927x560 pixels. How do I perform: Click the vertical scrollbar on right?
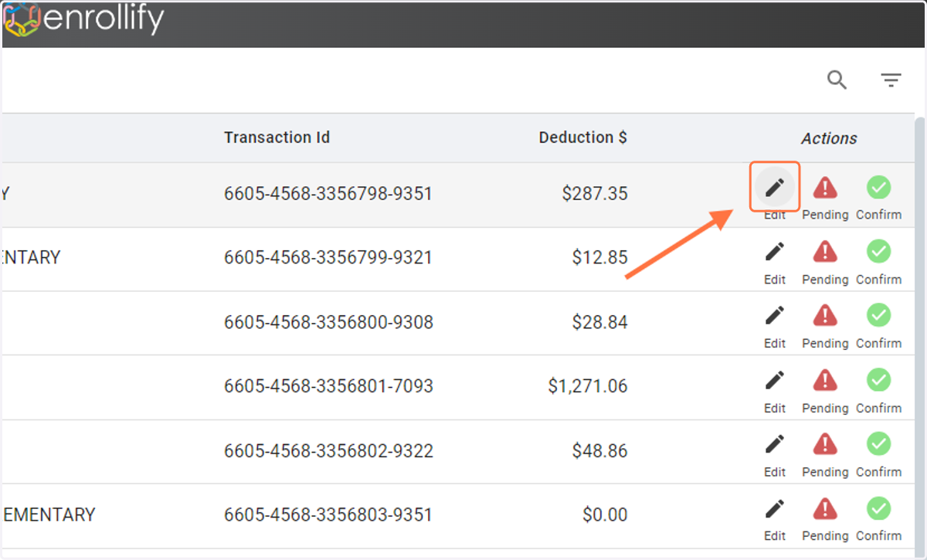(919, 332)
